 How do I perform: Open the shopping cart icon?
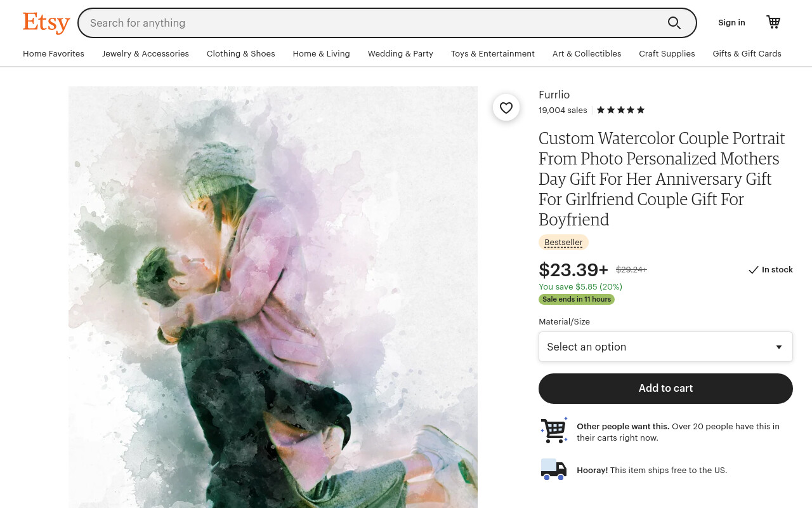tap(773, 22)
